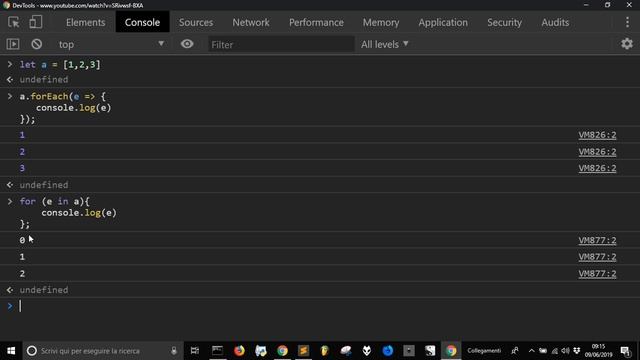640x360 pixels.
Task: Open the Windows Start menu
Action: coord(11,351)
